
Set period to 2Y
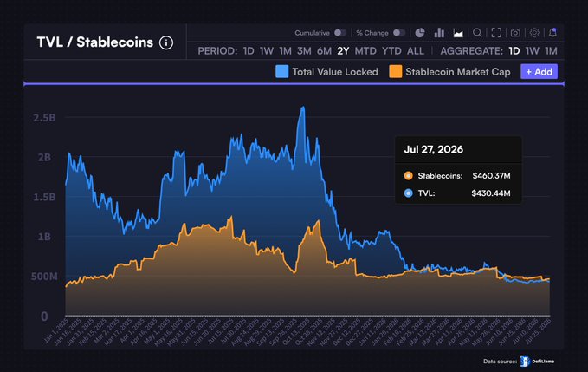coord(343,51)
